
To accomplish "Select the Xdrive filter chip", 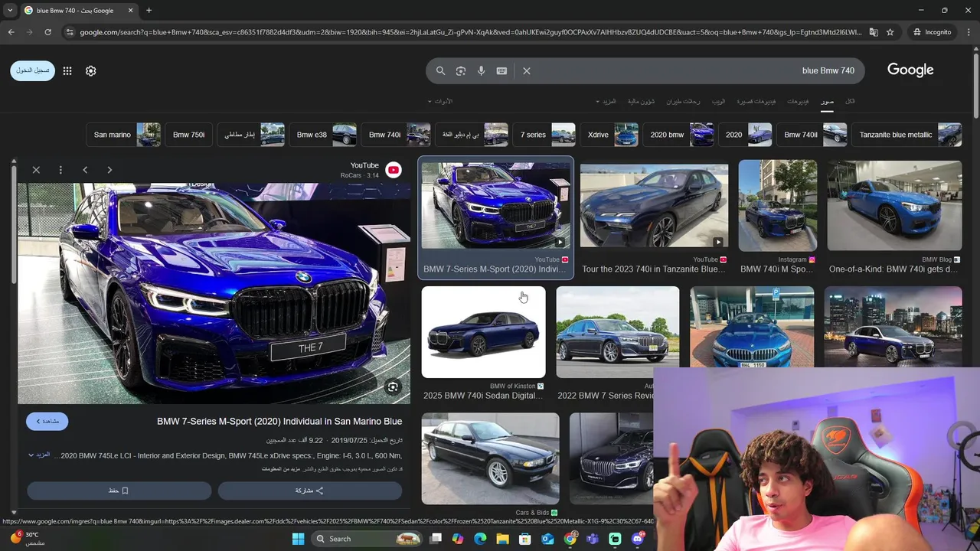I will coord(609,135).
